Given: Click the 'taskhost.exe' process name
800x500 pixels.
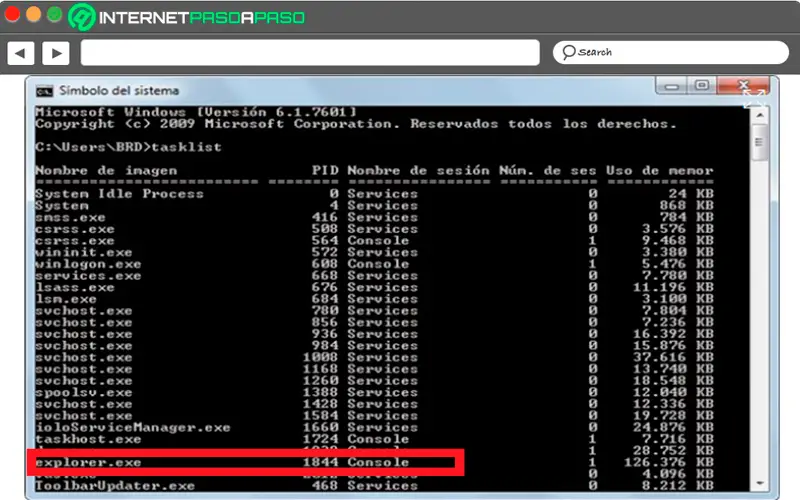Looking at the screenshot, I should tap(88, 439).
